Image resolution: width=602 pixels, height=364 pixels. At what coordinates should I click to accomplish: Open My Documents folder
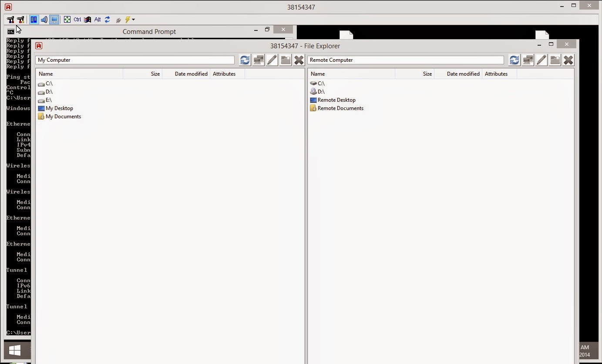(x=59, y=117)
